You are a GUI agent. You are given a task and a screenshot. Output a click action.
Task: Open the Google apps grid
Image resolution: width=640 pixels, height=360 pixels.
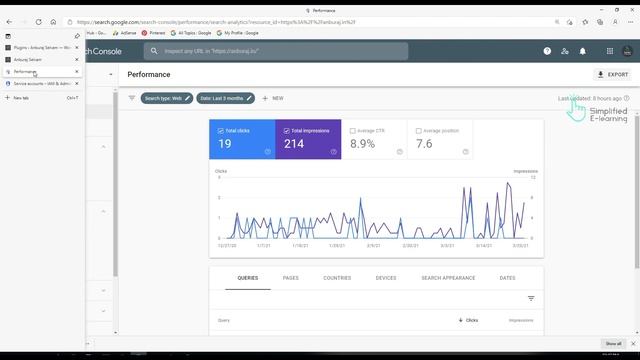point(609,51)
